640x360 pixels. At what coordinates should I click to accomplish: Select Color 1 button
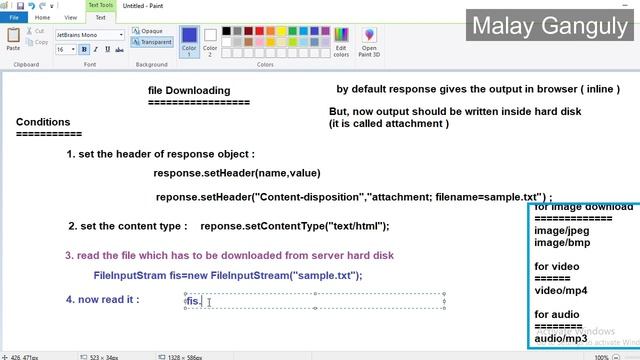tap(189, 42)
